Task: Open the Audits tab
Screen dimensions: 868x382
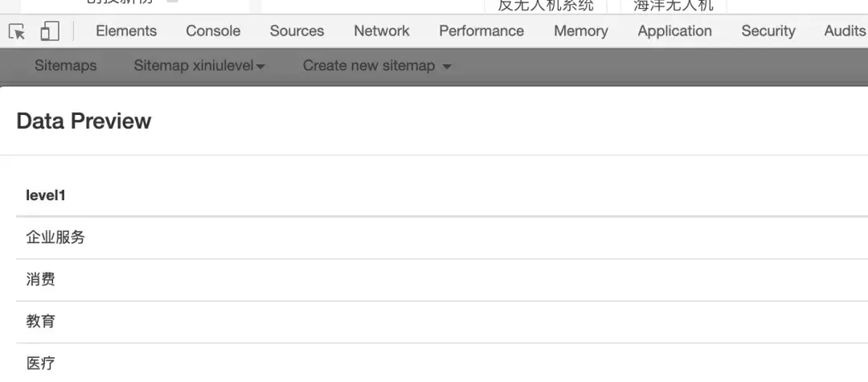Action: pyautogui.click(x=845, y=31)
